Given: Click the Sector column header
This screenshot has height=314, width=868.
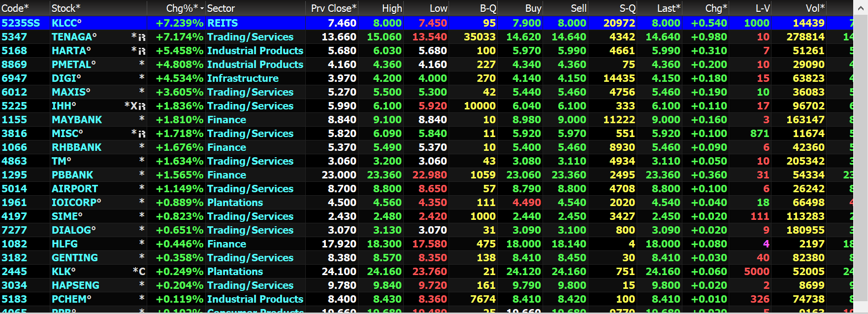Looking at the screenshot, I should pos(221,8).
